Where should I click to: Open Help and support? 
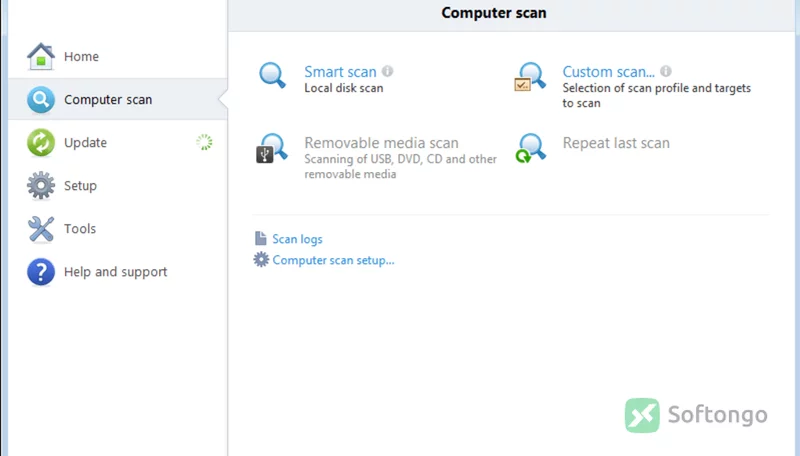click(117, 272)
